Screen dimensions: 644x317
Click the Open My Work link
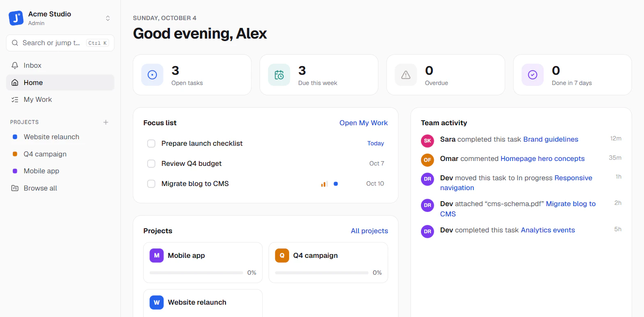(363, 123)
